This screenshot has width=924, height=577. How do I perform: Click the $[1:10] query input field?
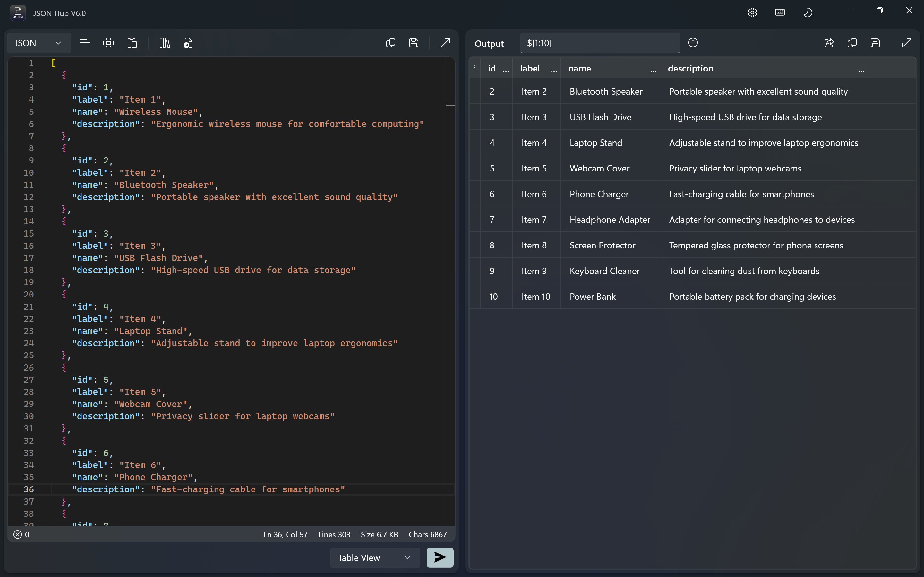coord(599,43)
